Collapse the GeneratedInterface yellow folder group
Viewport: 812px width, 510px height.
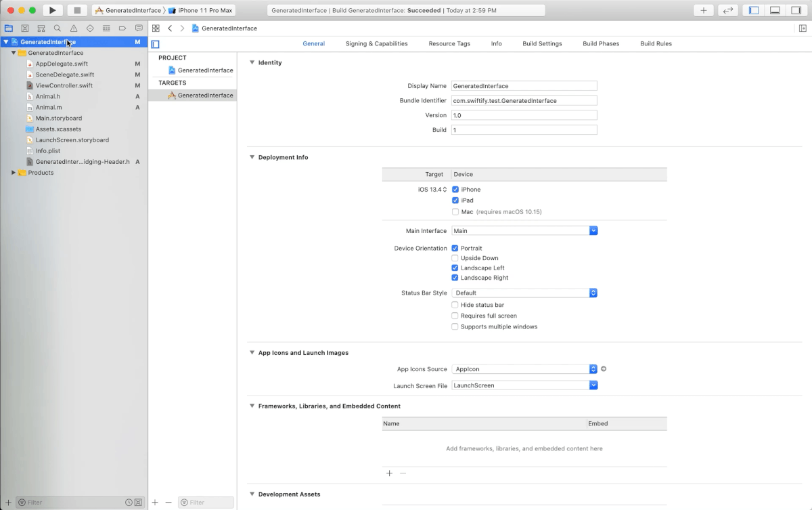click(14, 53)
